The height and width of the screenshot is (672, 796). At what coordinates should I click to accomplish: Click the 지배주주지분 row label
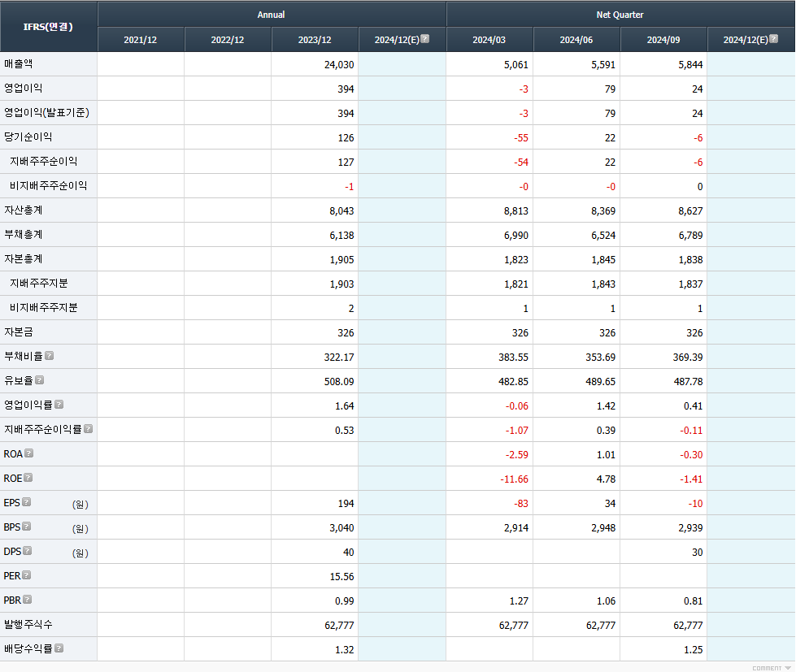[39, 283]
